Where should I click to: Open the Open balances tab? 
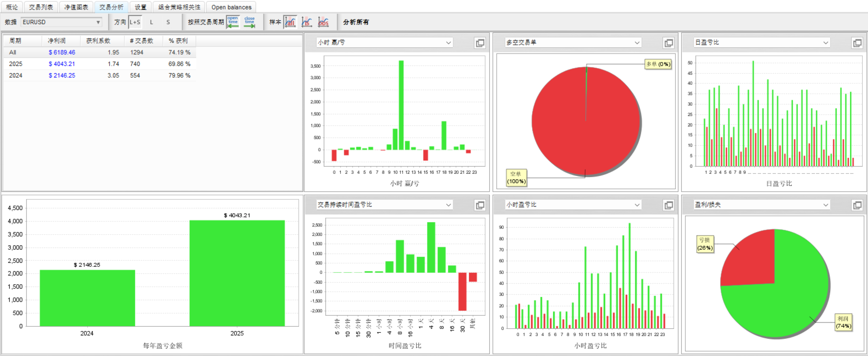pos(231,7)
